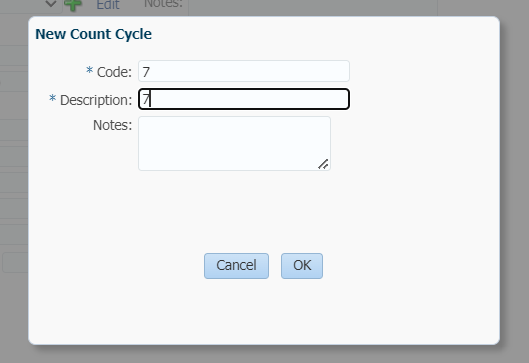Click the Notes label inside the dialog

112,125
